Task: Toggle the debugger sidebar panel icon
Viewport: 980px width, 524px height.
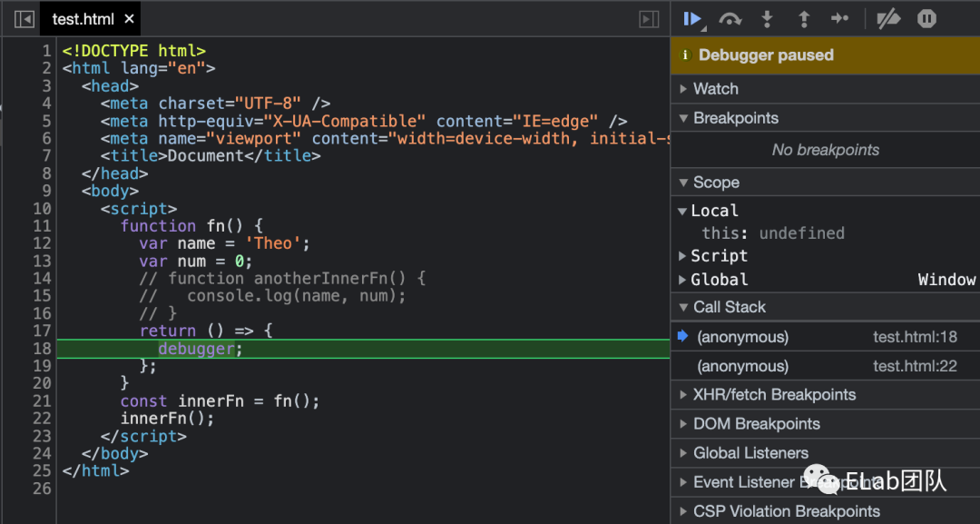Action: tap(649, 19)
